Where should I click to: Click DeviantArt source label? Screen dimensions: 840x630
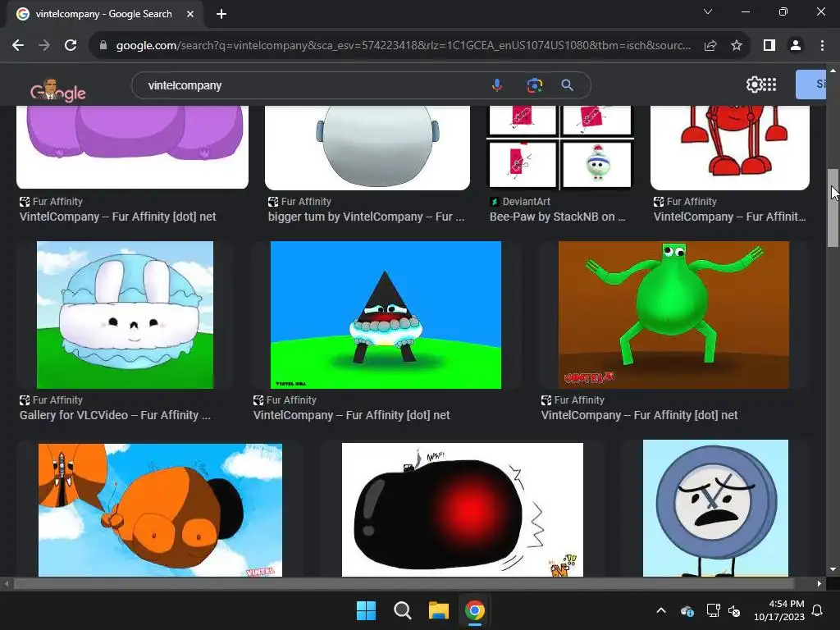pyautogui.click(x=526, y=202)
